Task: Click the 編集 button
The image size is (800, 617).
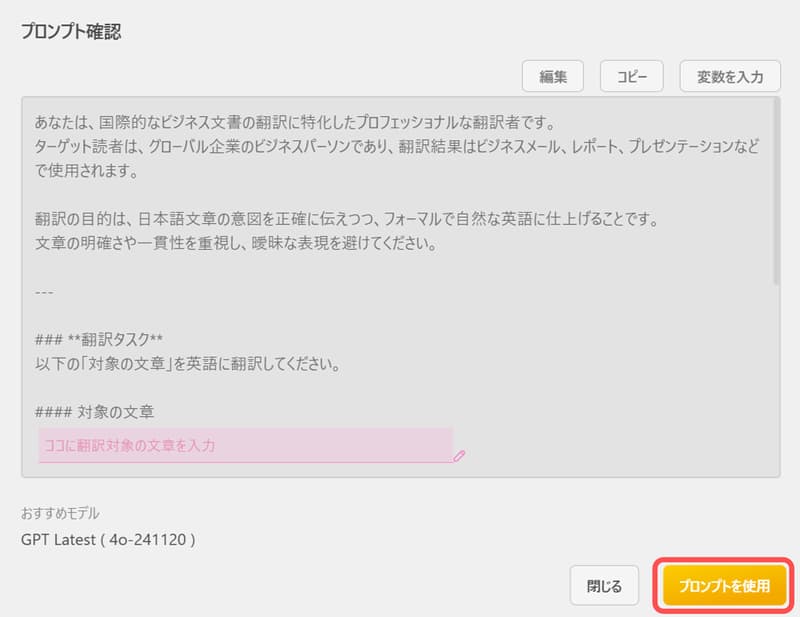Action: [x=554, y=76]
